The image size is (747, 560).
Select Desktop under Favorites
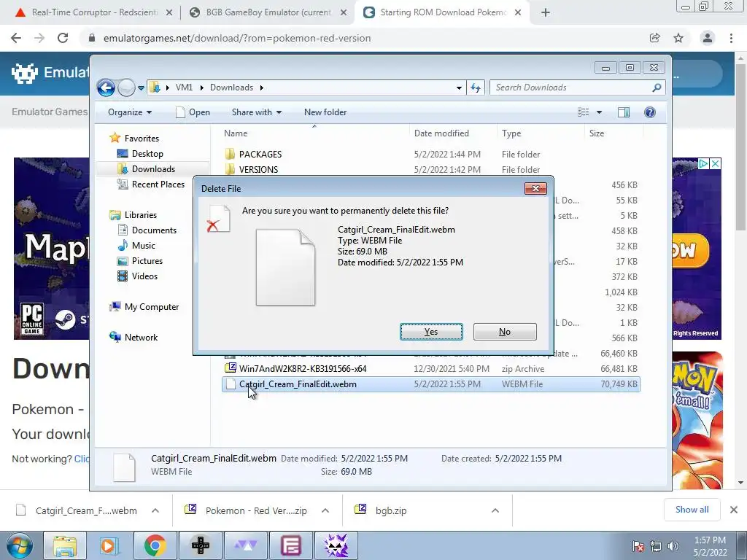147,154
